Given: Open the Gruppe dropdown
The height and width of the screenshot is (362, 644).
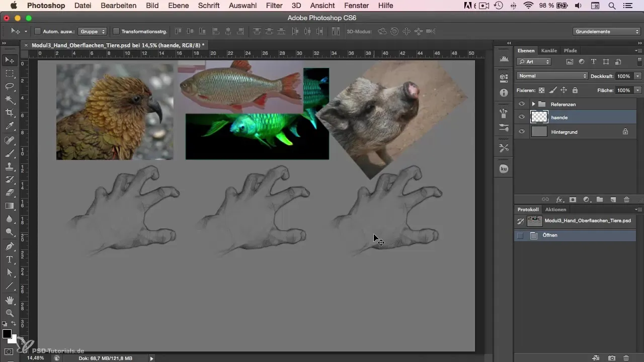Looking at the screenshot, I should pos(93,31).
